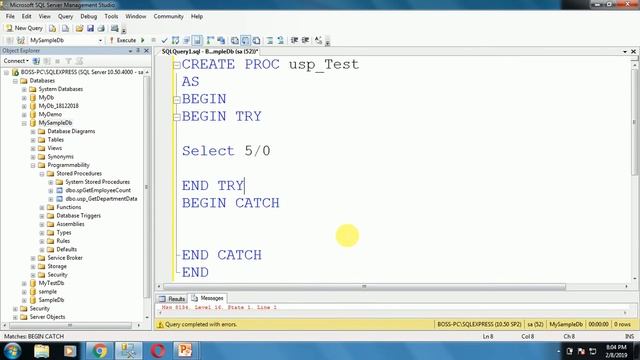The height and width of the screenshot is (360, 640).
Task: Collapse the BEGIN TRY code block
Action: pos(177,117)
